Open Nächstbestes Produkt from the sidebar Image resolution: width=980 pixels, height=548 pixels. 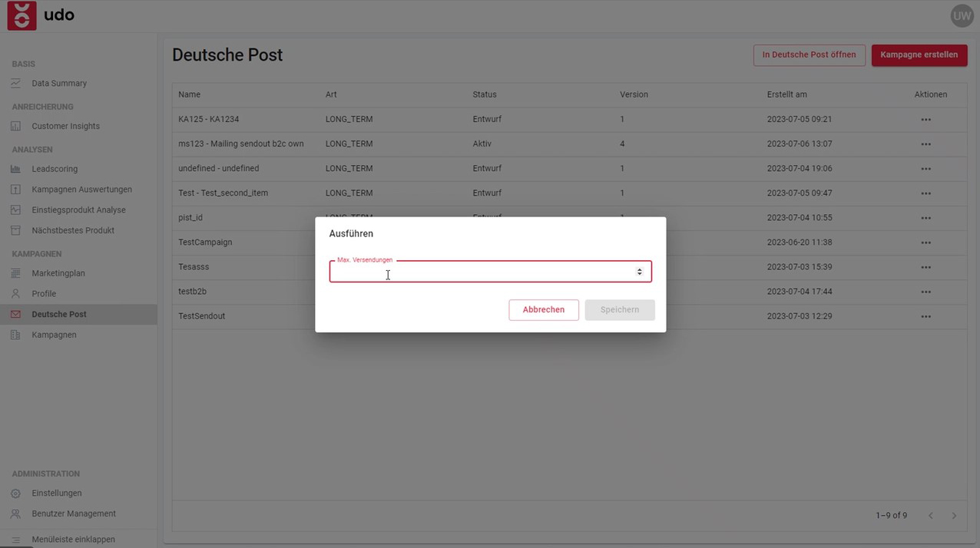73,230
